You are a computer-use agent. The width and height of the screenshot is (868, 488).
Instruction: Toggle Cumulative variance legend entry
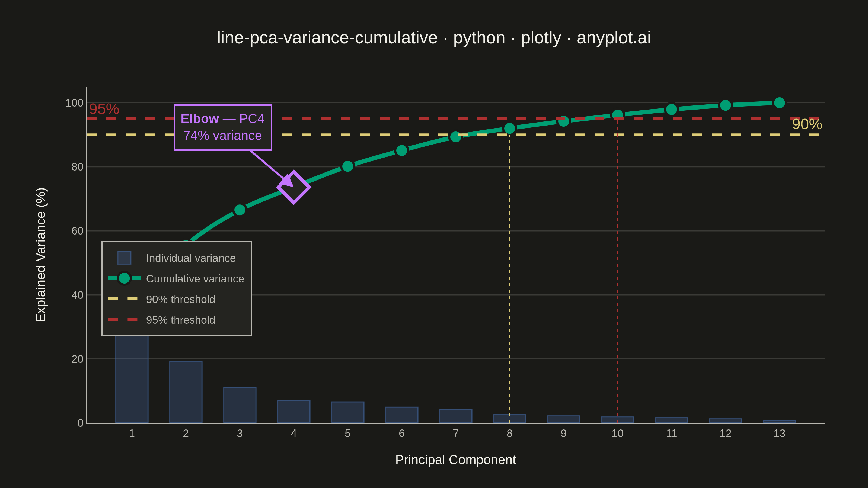[176, 278]
